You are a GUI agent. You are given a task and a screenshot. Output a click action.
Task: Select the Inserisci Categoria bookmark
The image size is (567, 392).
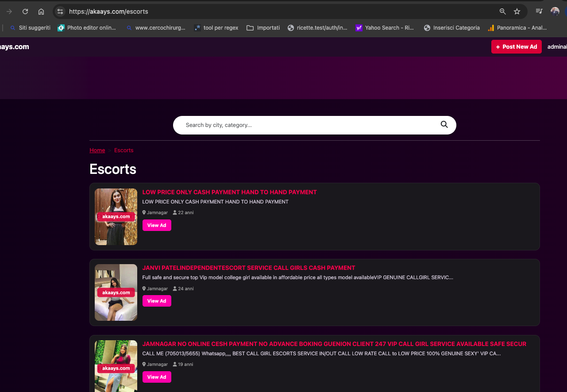[451, 28]
